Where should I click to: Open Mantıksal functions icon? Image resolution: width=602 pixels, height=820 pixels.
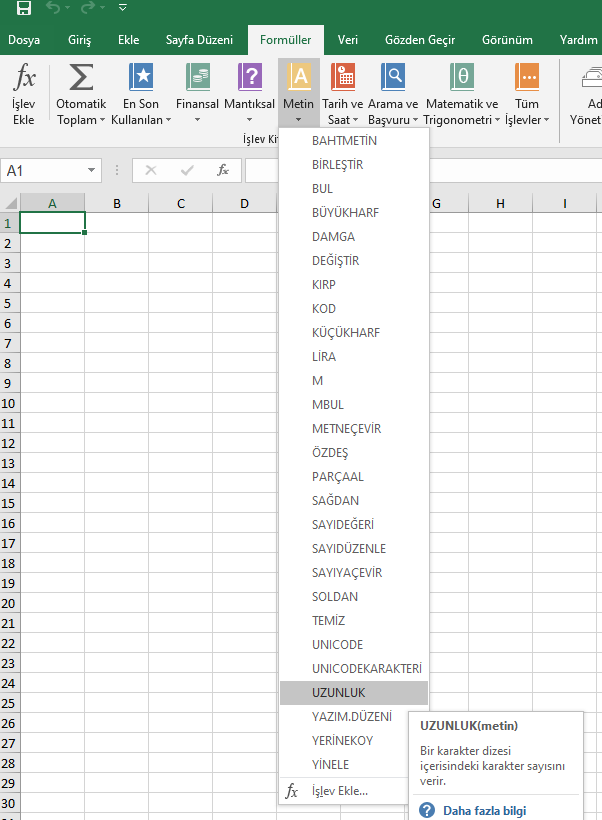point(249,78)
